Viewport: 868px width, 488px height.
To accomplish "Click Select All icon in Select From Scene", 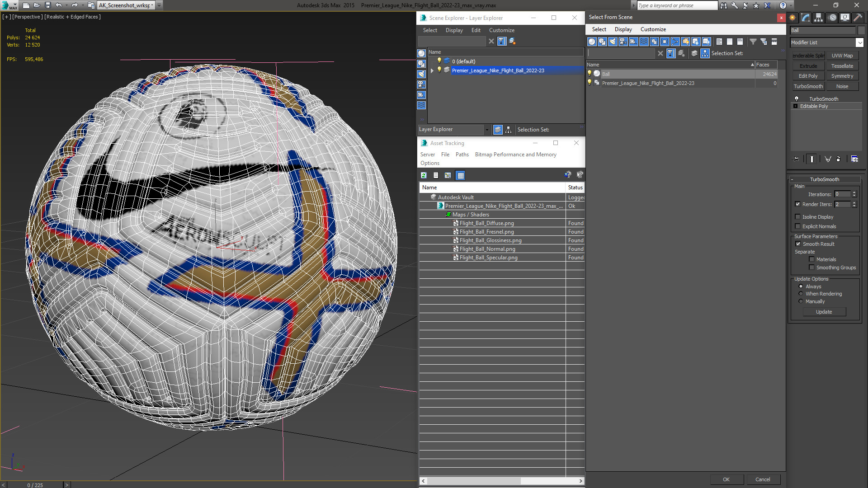I will pyautogui.click(x=719, y=42).
